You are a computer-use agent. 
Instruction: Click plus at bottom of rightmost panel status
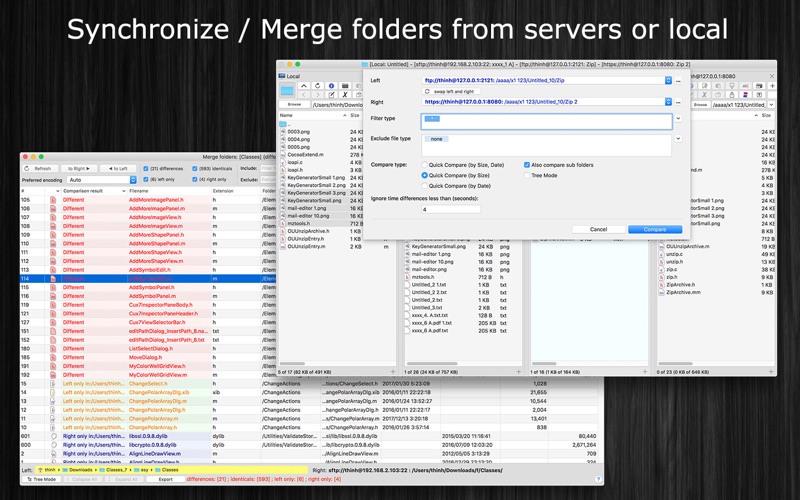770,372
